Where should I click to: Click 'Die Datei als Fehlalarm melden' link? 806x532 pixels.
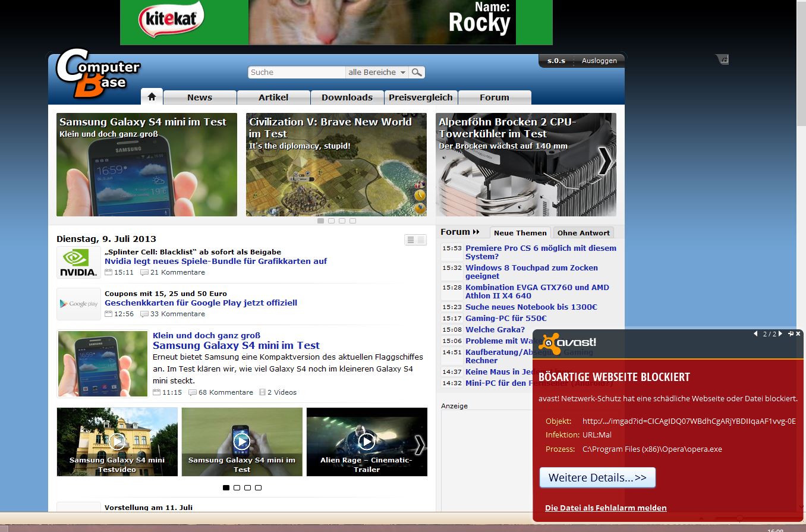tap(606, 508)
